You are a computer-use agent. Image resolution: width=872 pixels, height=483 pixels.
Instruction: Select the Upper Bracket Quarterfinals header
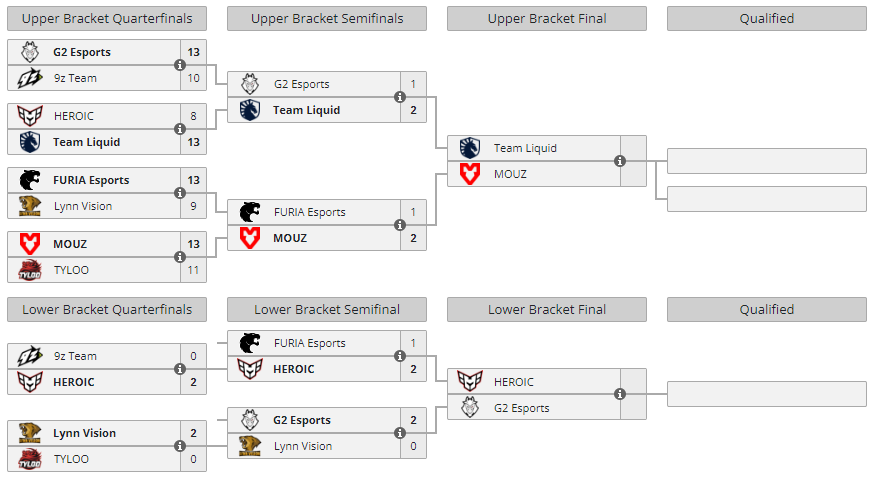pos(107,19)
